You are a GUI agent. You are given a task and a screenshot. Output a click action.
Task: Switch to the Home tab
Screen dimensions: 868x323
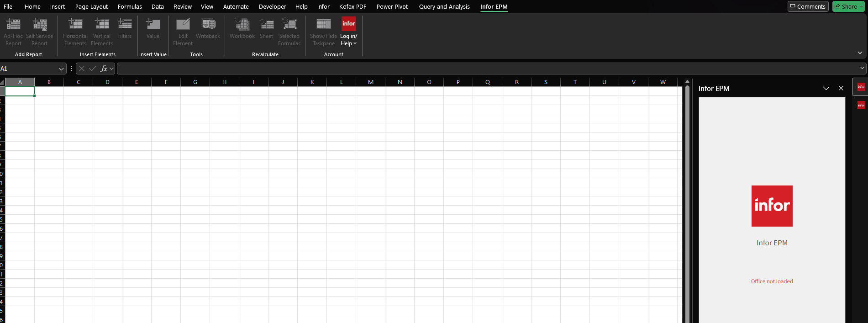click(32, 6)
